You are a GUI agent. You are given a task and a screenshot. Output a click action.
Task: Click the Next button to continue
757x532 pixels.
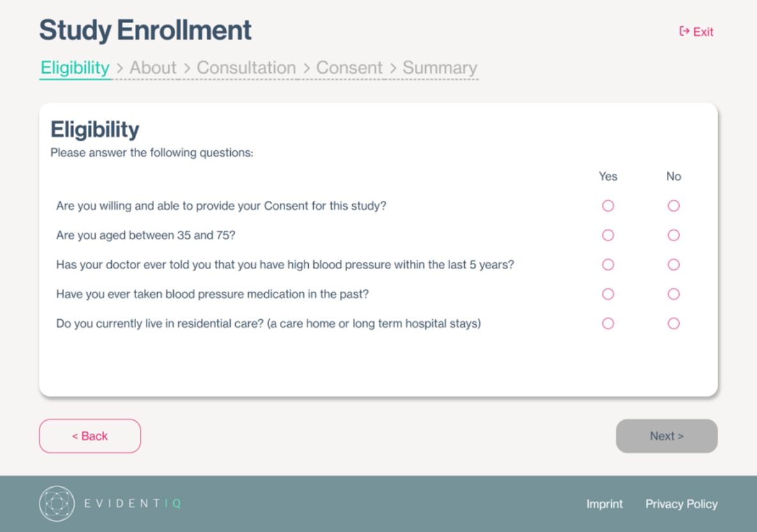pyautogui.click(x=666, y=435)
